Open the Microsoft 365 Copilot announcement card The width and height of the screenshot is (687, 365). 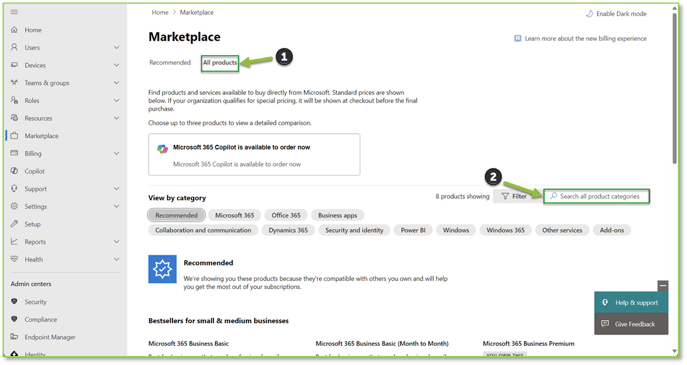[x=254, y=155]
